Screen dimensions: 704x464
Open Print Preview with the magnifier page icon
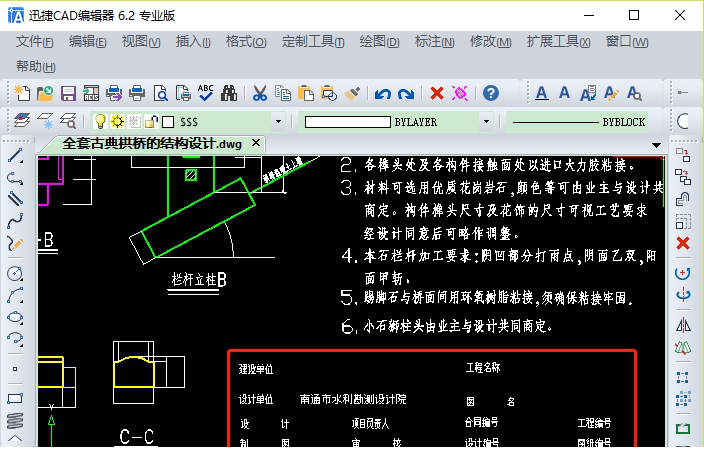click(160, 93)
